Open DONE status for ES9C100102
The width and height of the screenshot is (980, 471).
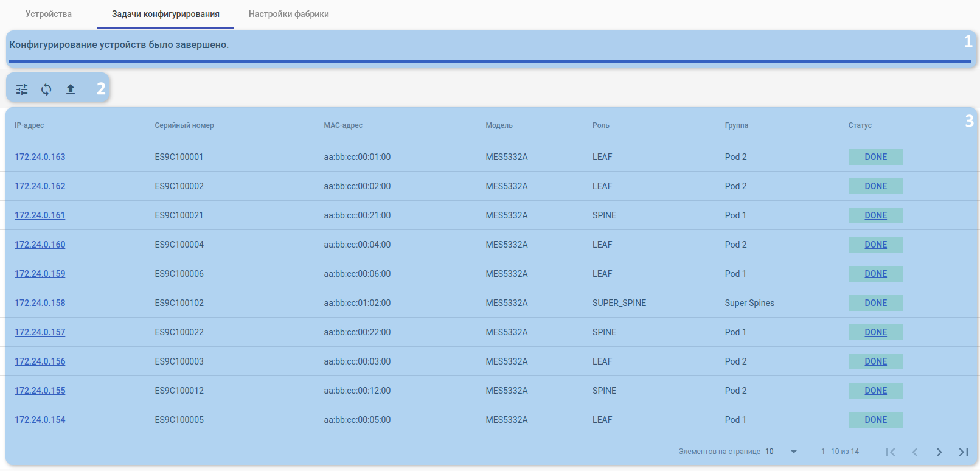click(x=876, y=303)
